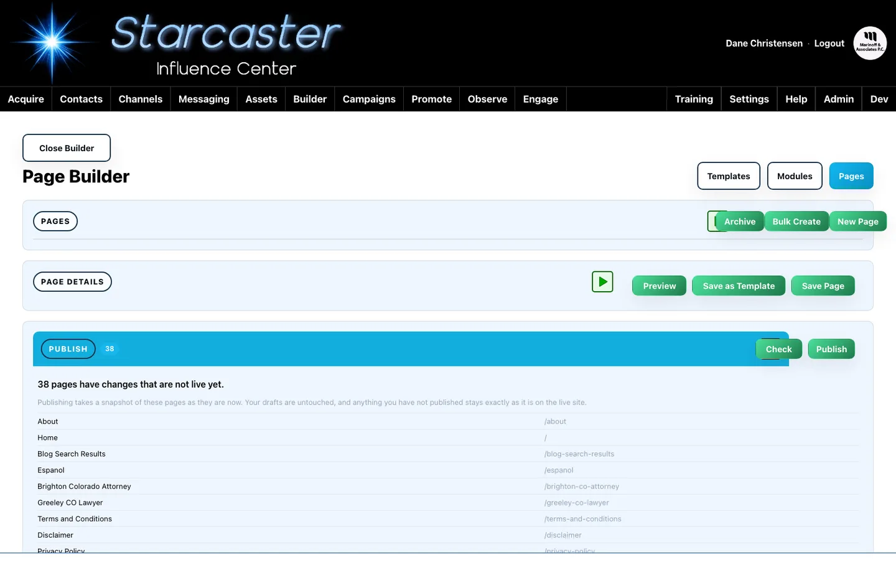Screen dimensions: 896x588
Task: Select the Blog Search Results row
Action: 448,454
